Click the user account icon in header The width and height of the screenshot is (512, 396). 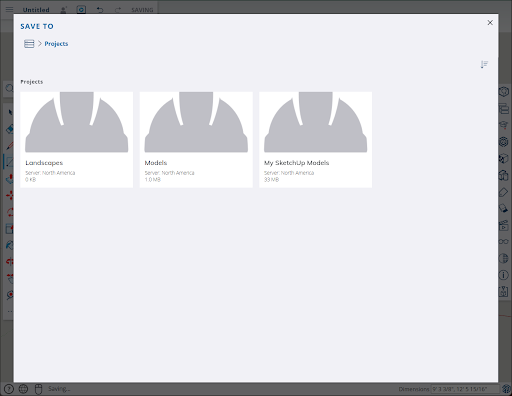[63, 10]
